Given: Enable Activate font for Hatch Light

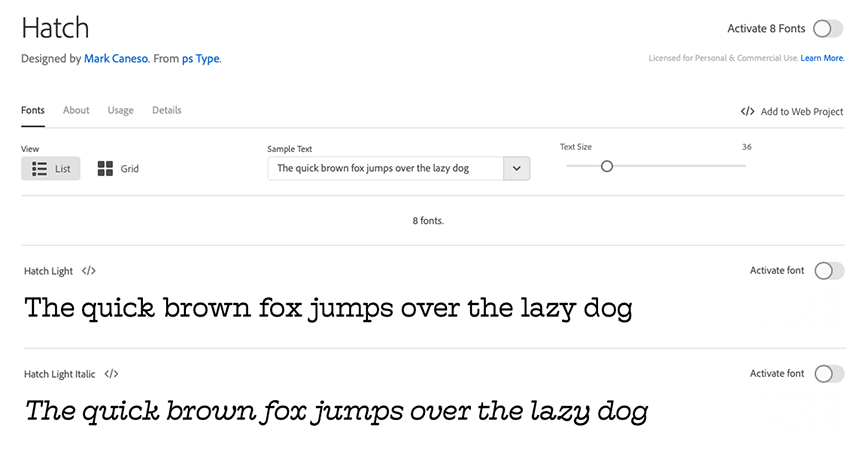Looking at the screenshot, I should coord(829,271).
